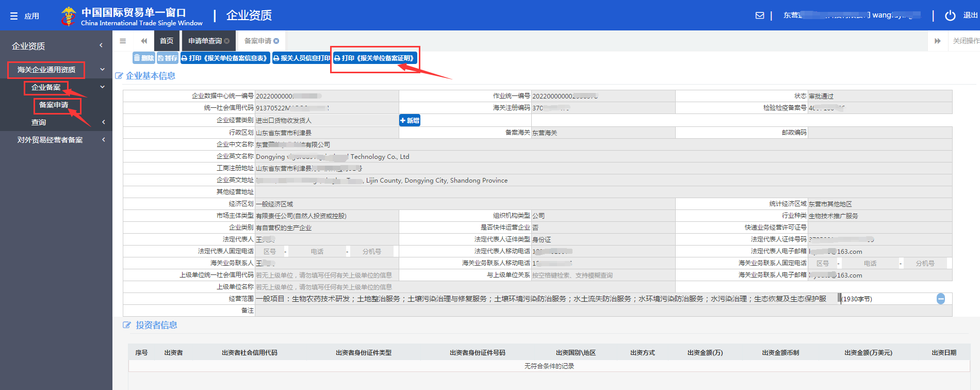Click 打印《报关单位备案证明》 button
The width and height of the screenshot is (980, 390).
(x=374, y=58)
